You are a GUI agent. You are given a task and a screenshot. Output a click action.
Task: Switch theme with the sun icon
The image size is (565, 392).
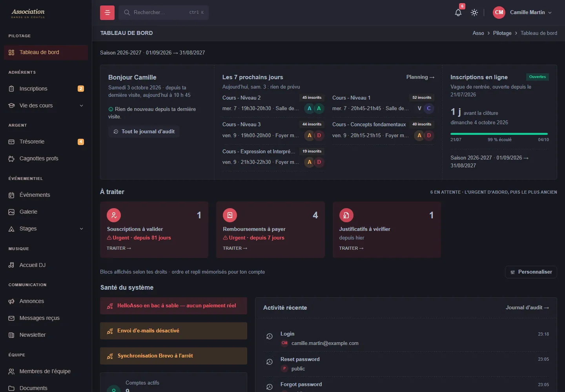(474, 13)
